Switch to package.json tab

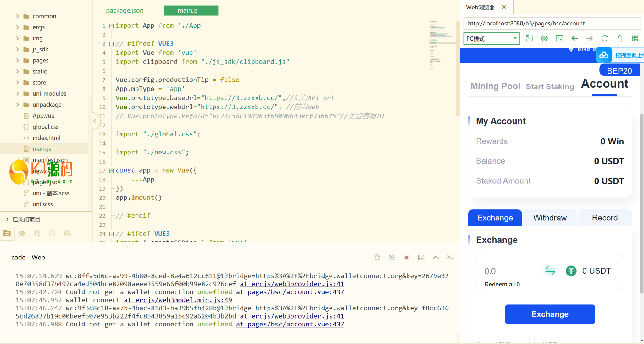[125, 10]
